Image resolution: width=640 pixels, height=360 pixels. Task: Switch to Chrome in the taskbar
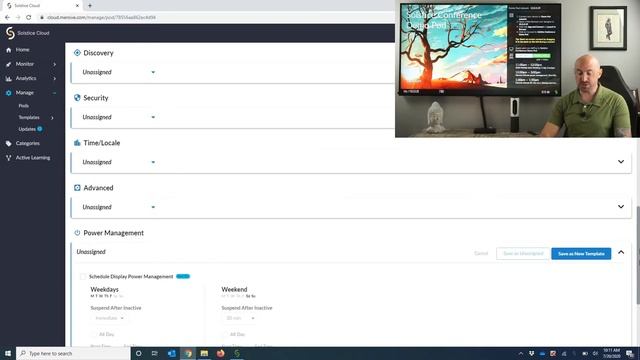pyautogui.click(x=188, y=353)
